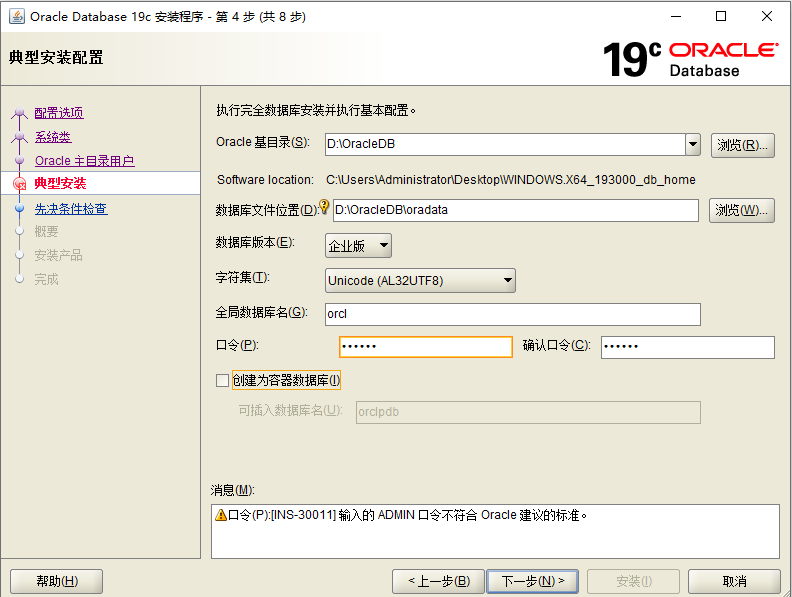
Task: Minimize the installer window
Action: click(676, 16)
